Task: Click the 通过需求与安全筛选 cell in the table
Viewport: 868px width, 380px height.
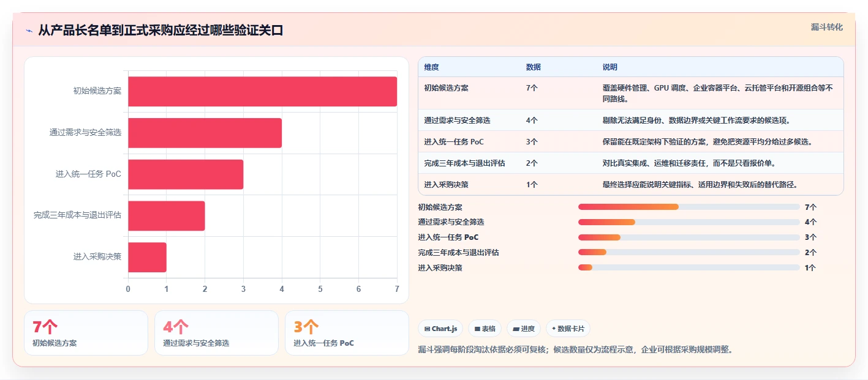Action: click(x=457, y=121)
